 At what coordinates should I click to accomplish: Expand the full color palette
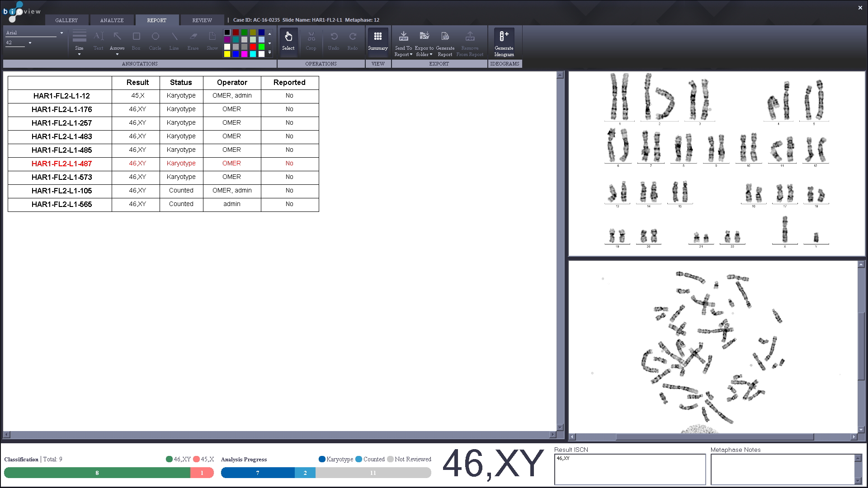point(269,52)
